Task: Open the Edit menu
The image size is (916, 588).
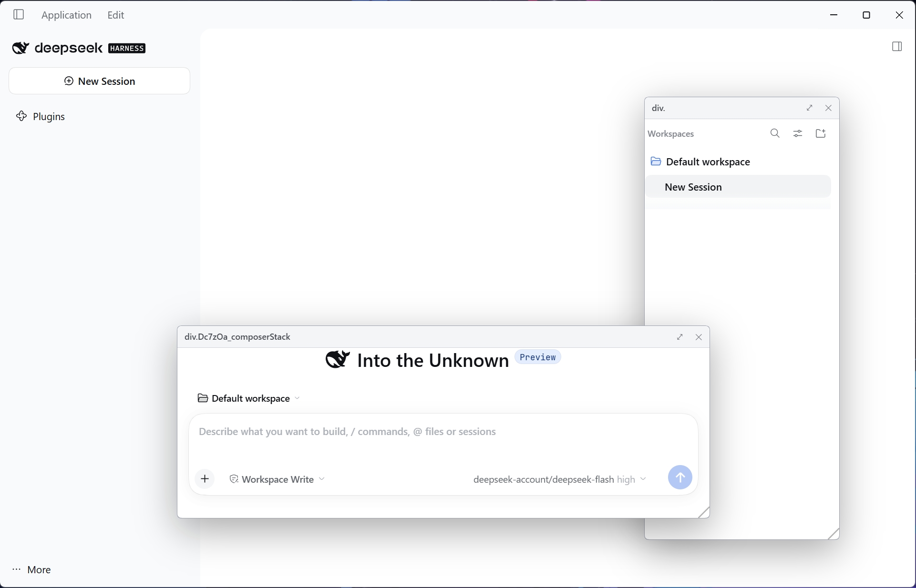Action: pyautogui.click(x=116, y=15)
